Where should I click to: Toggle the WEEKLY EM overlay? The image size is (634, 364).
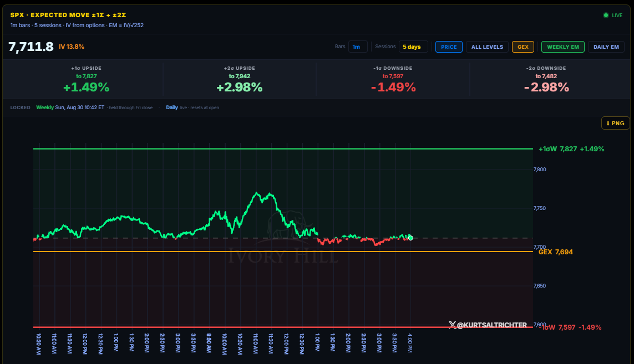tap(563, 47)
